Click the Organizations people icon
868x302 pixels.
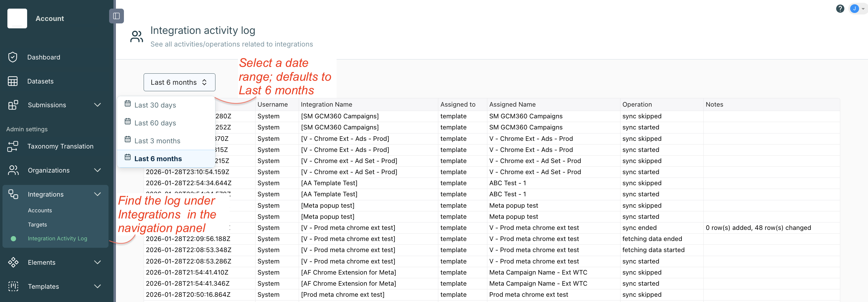point(13,170)
